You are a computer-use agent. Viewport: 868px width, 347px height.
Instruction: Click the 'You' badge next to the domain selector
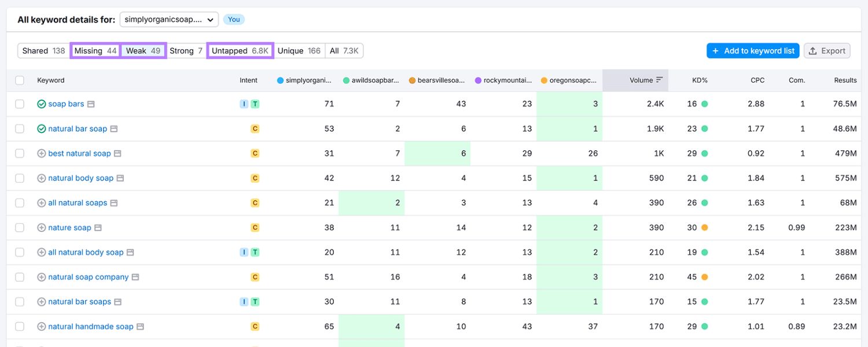234,19
